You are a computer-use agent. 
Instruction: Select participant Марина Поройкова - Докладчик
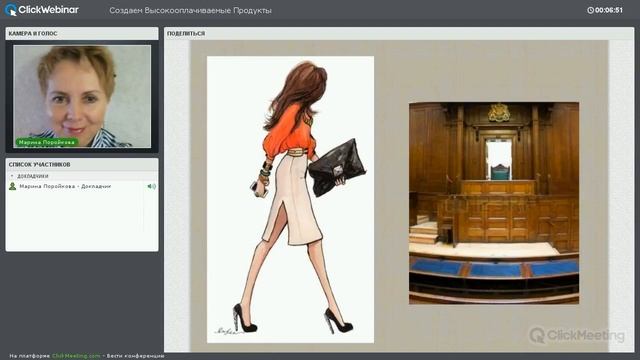point(65,186)
